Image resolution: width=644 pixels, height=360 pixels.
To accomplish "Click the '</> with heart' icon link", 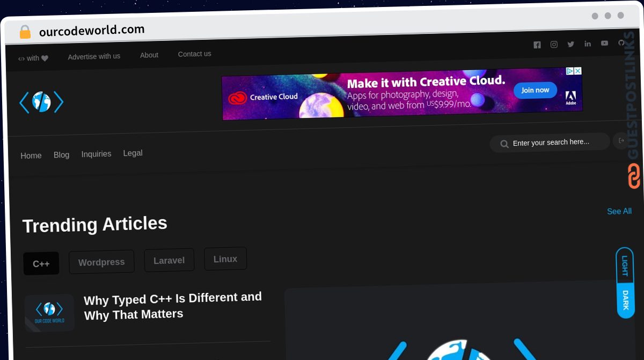I will pyautogui.click(x=33, y=58).
